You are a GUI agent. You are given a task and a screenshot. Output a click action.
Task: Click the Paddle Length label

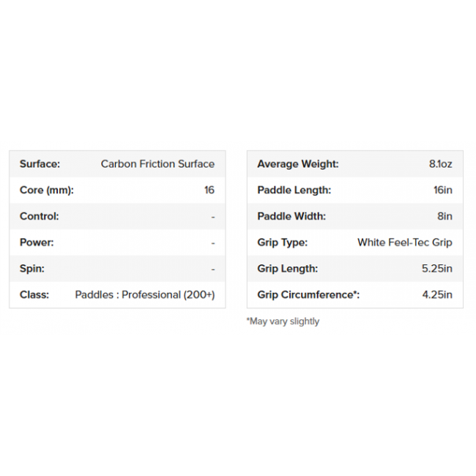294,190
